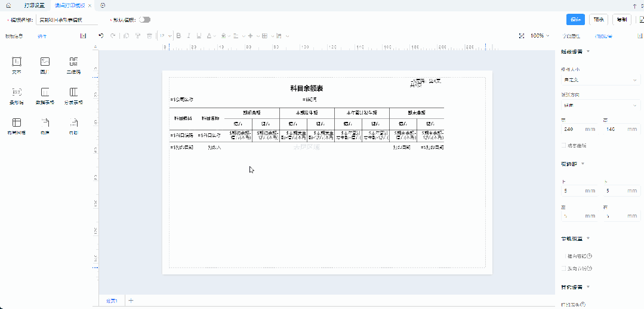Viewport: 644px width, 309px height.
Task: Enable the second checkbox under 套打设置 section
Action: point(564,269)
